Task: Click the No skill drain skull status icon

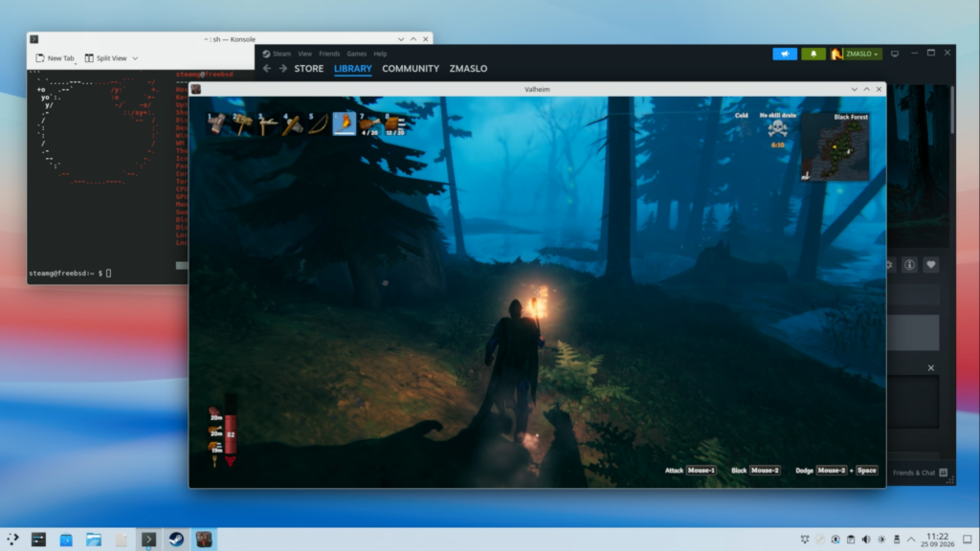Action: (x=777, y=128)
